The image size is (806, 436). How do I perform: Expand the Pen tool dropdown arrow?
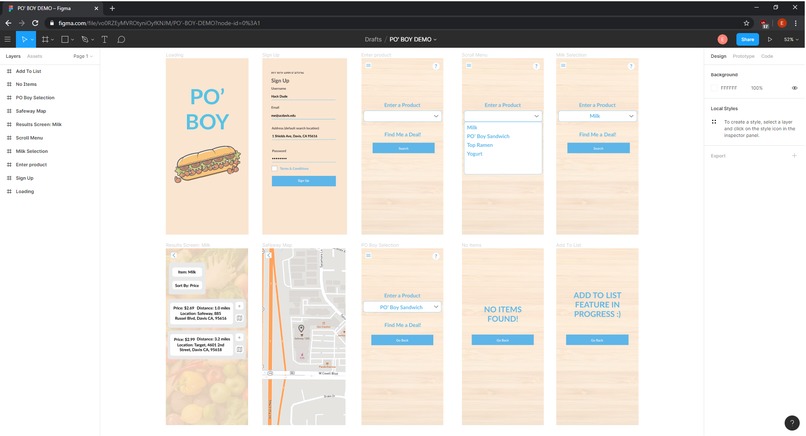(x=93, y=40)
